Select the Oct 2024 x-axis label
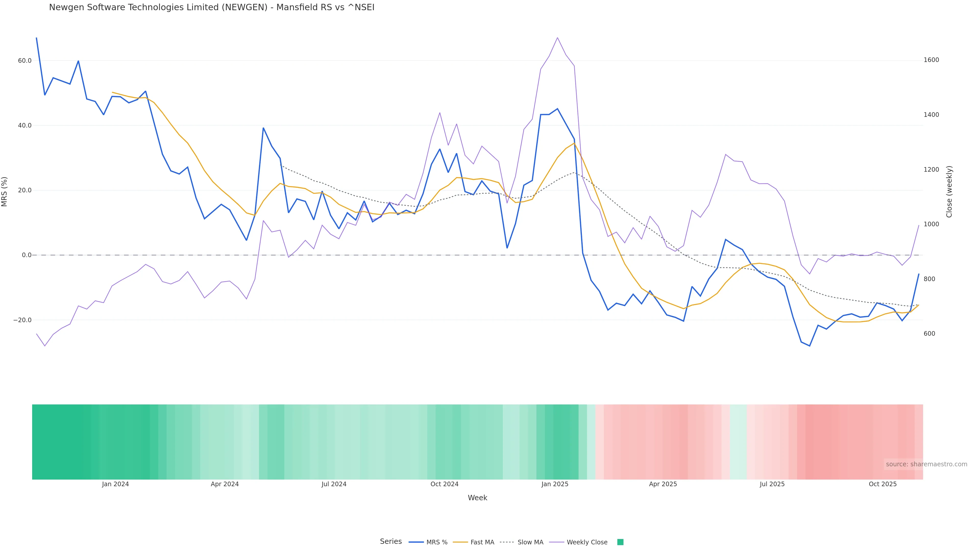 [444, 484]
